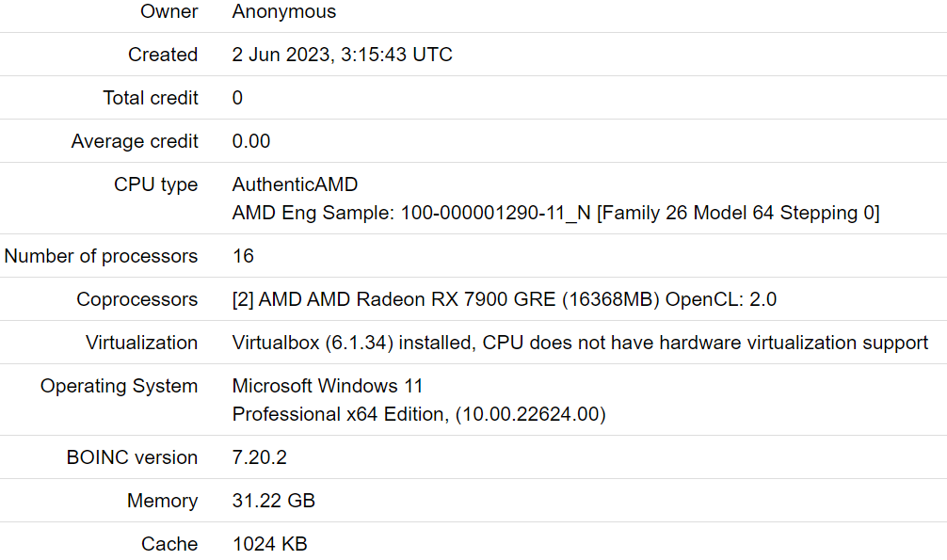
Task: Click the Virtualbox virtualization info text
Action: (580, 343)
